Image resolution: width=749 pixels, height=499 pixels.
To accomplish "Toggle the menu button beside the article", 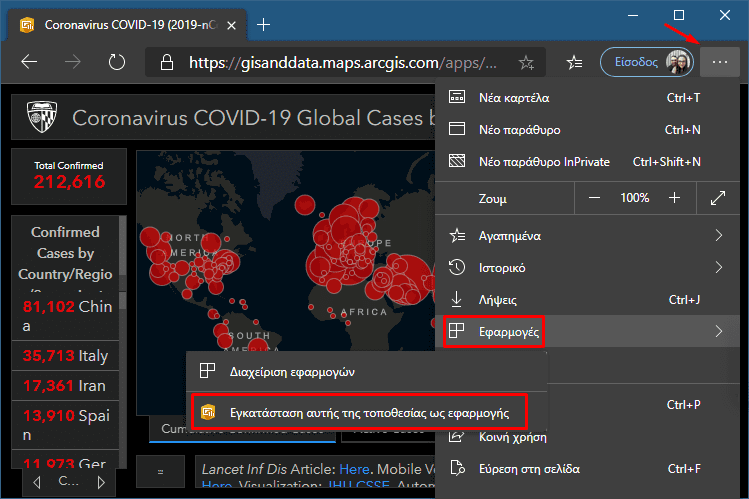I will (160, 472).
